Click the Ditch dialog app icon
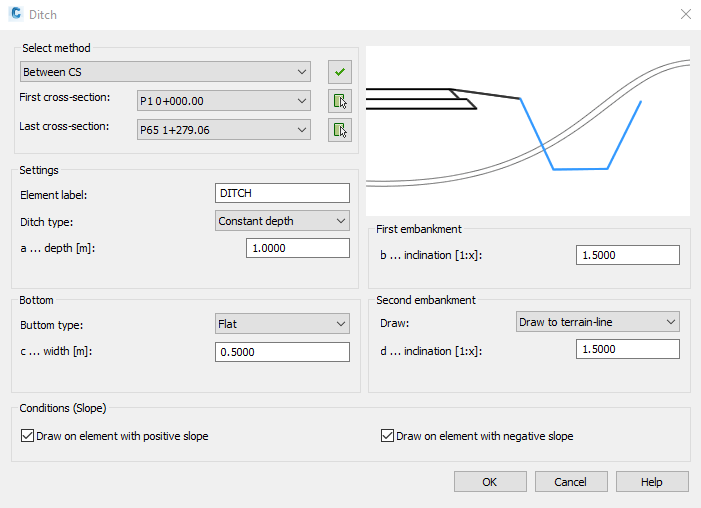This screenshot has width=701, height=508. click(16, 14)
